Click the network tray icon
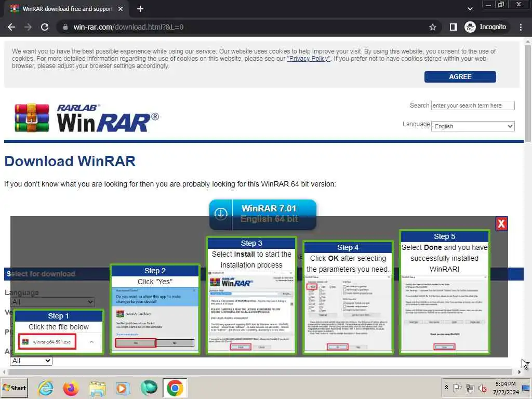This screenshot has width=532, height=399. pos(470,388)
